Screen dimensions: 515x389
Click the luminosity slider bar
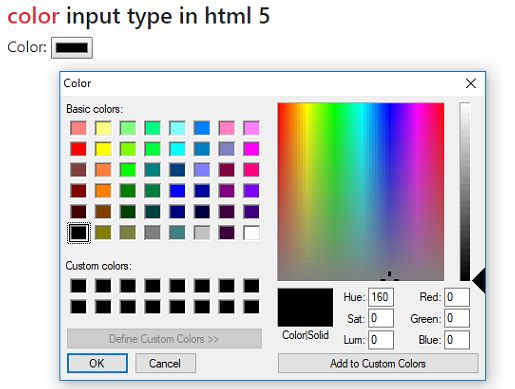465,192
